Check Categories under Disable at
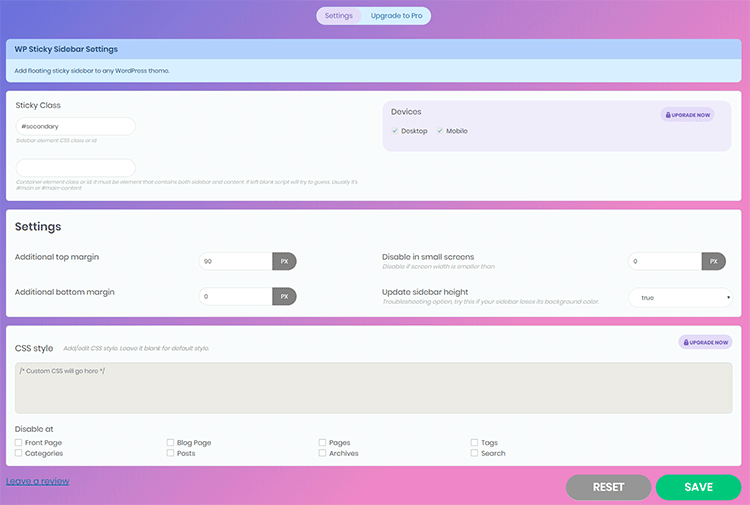The height and width of the screenshot is (505, 750). [18, 453]
